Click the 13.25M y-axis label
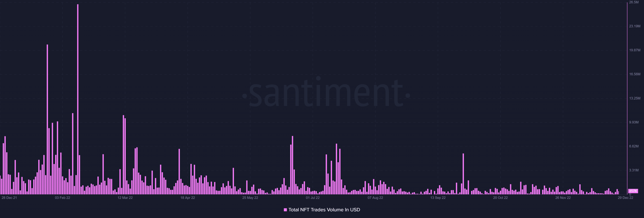The height and width of the screenshot is (218, 644). coord(634,98)
